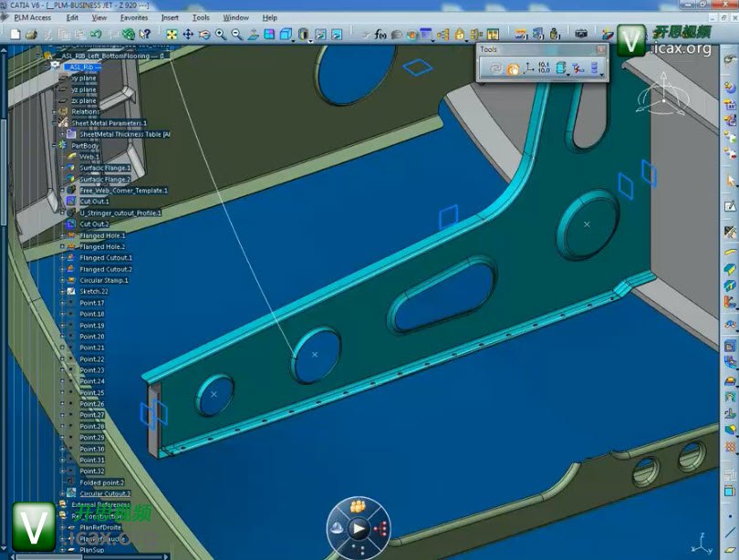Click the camera capture icon
The height and width of the screenshot is (560, 739).
(581, 35)
